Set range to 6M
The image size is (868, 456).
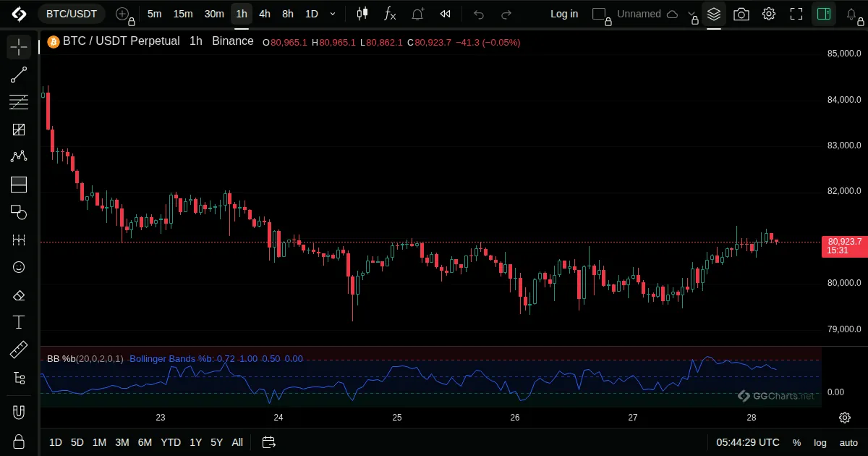145,442
